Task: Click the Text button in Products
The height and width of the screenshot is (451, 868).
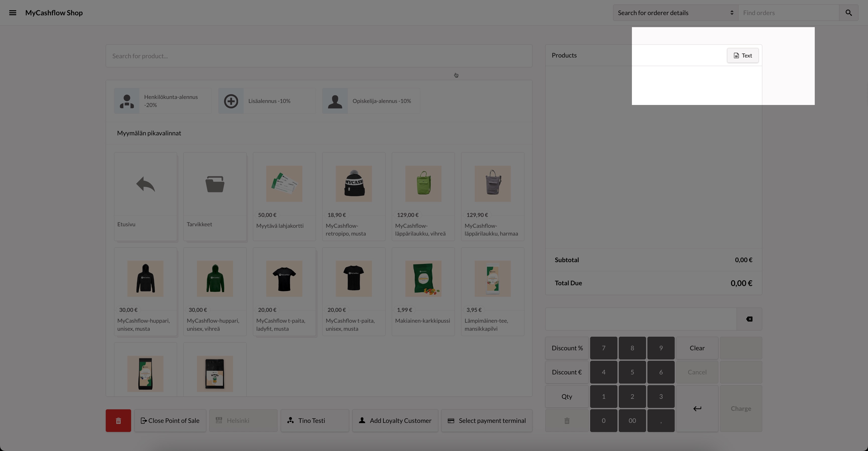Action: [743, 55]
